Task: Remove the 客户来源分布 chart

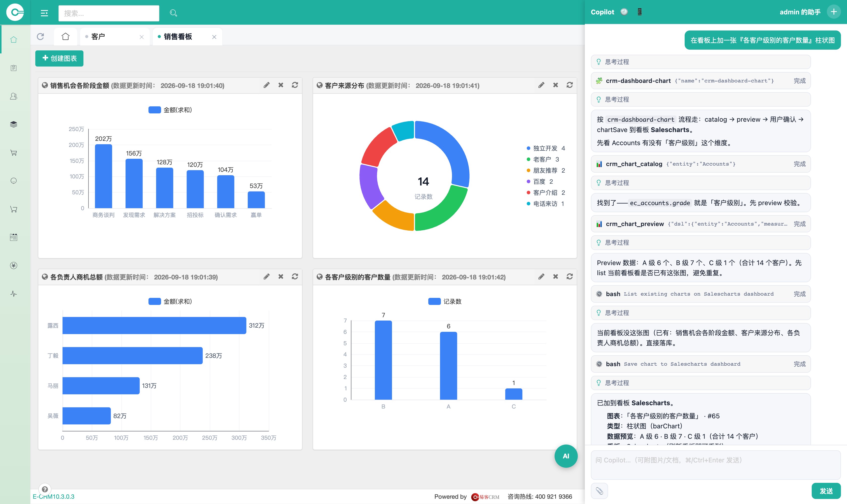Action: [x=556, y=85]
